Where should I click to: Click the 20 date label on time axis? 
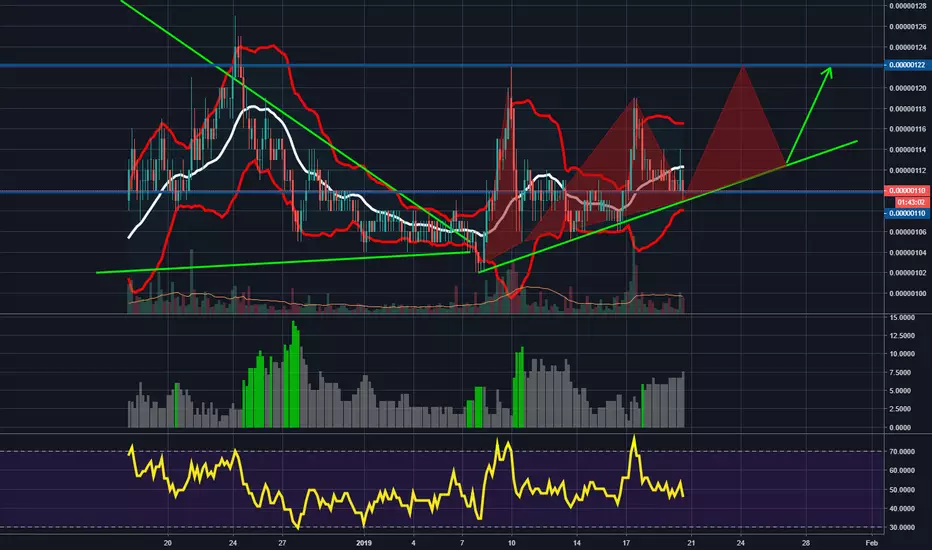tap(168, 543)
